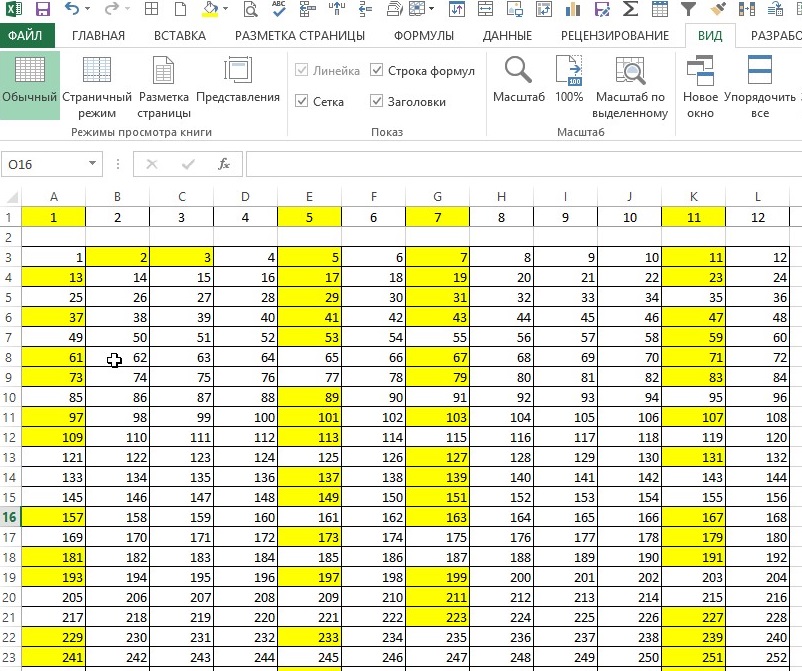
Task: Activate the format painter brush
Action: (x=718, y=9)
